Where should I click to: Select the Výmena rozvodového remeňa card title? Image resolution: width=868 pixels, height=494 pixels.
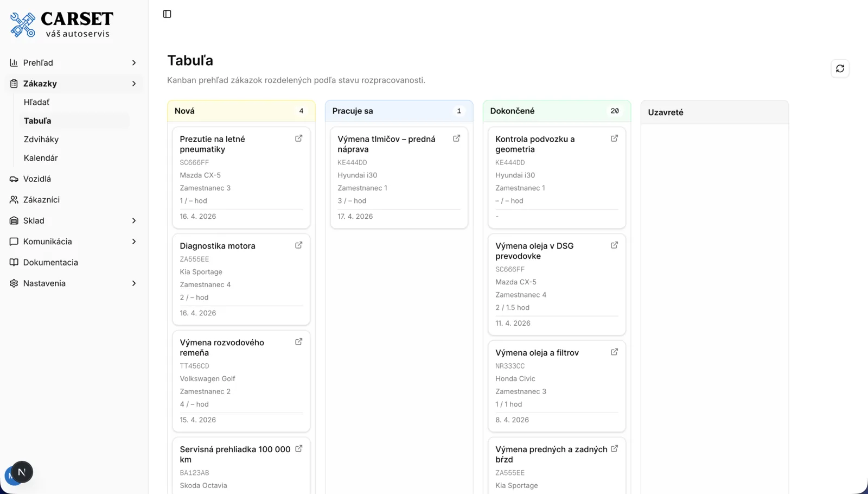click(222, 347)
